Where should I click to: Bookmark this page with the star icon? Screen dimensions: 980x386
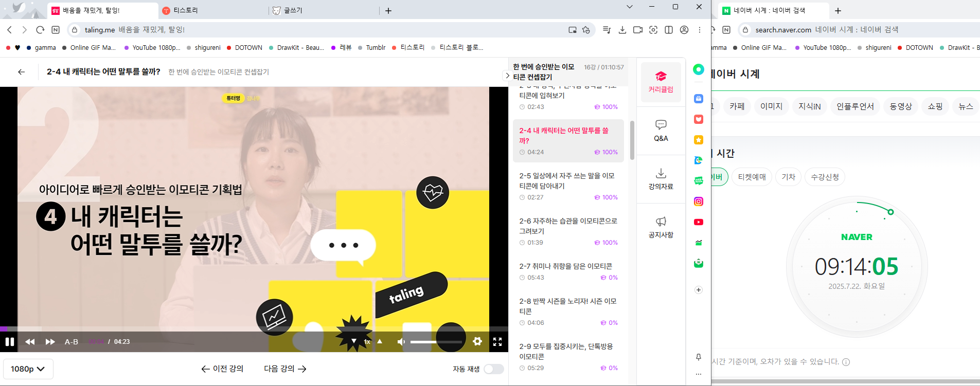(x=586, y=30)
